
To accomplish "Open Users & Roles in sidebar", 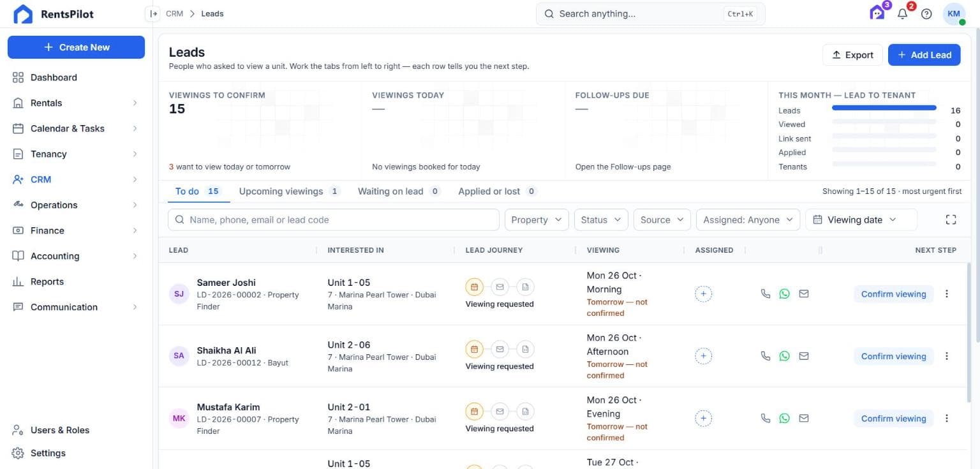I will coord(76,430).
